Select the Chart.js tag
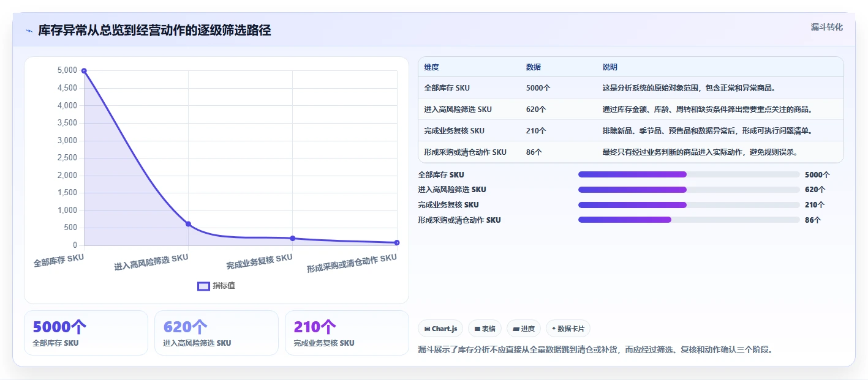868x380 pixels. [x=440, y=329]
